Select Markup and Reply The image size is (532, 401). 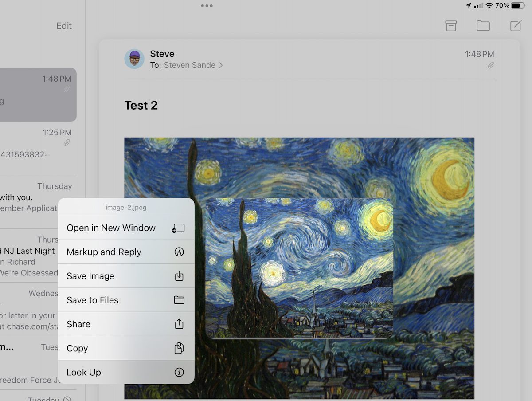[126, 252]
